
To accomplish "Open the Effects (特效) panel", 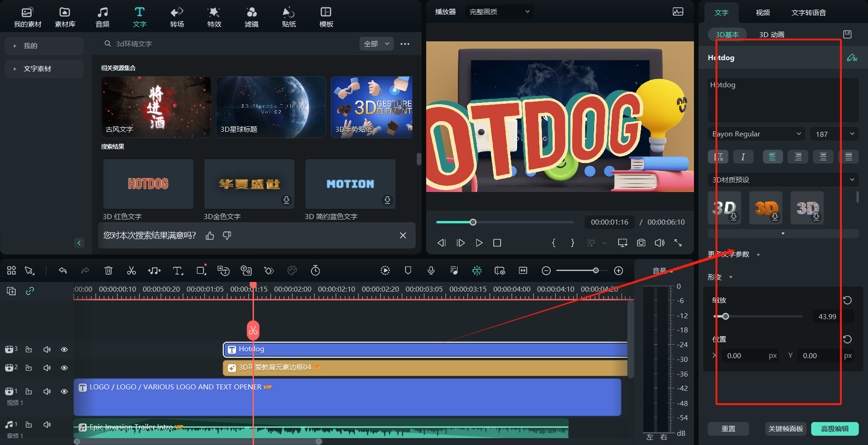I will (x=214, y=17).
